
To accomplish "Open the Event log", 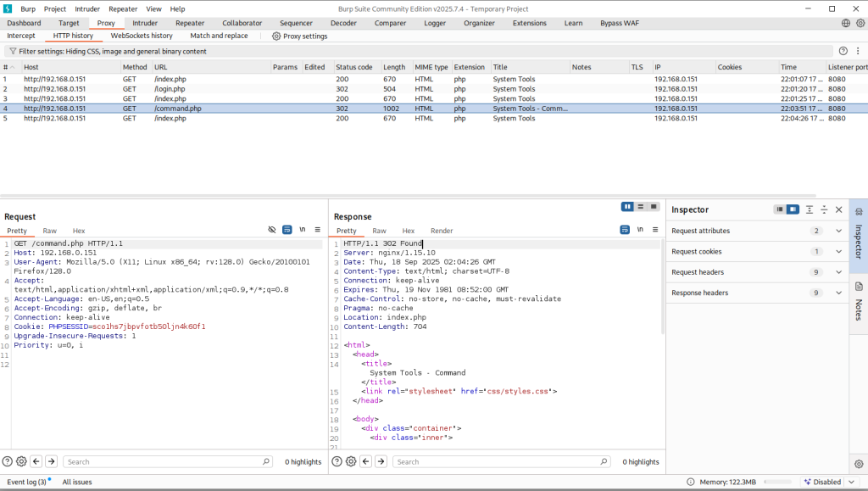I will coord(27,482).
